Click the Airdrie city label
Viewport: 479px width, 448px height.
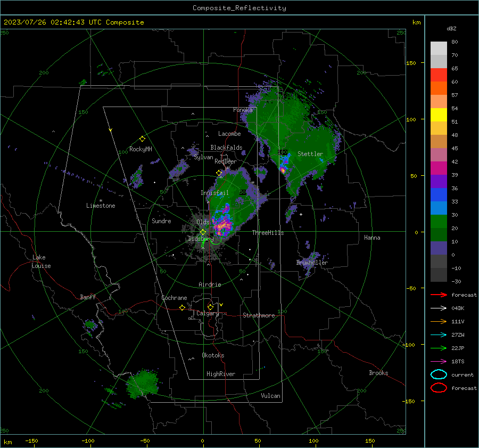point(210,284)
